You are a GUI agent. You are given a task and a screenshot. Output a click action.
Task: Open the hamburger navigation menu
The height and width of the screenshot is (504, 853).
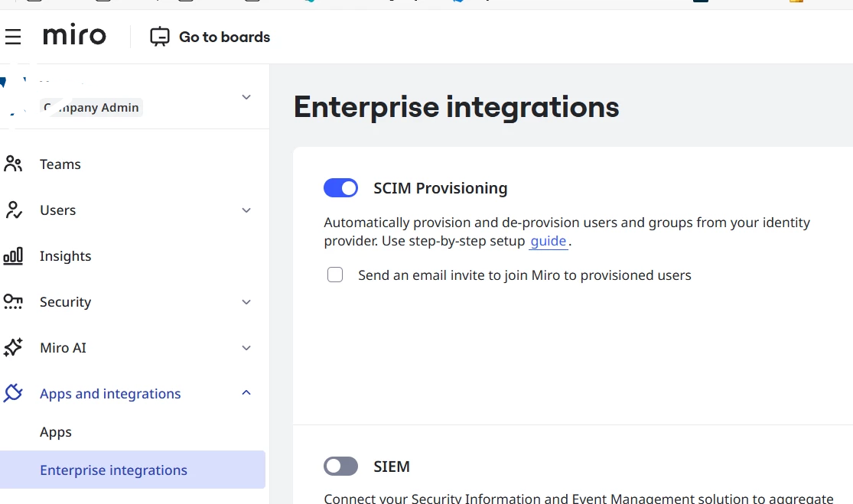pyautogui.click(x=12, y=37)
